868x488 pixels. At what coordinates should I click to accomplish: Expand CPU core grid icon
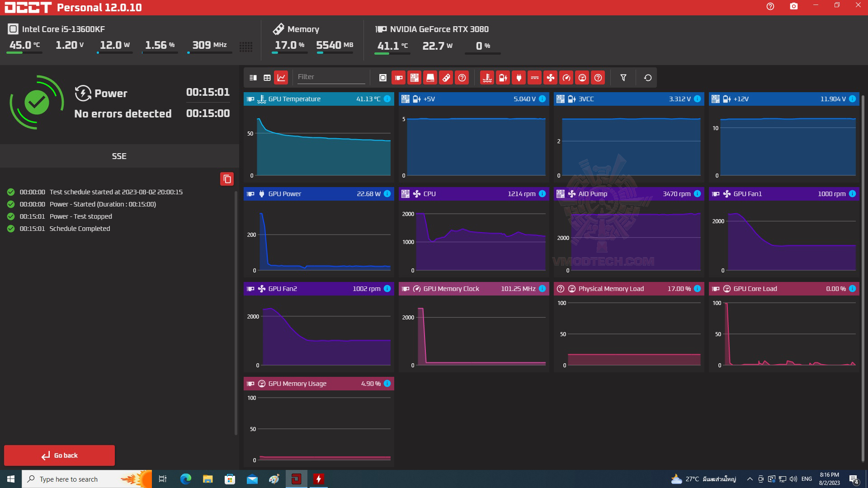pos(245,46)
